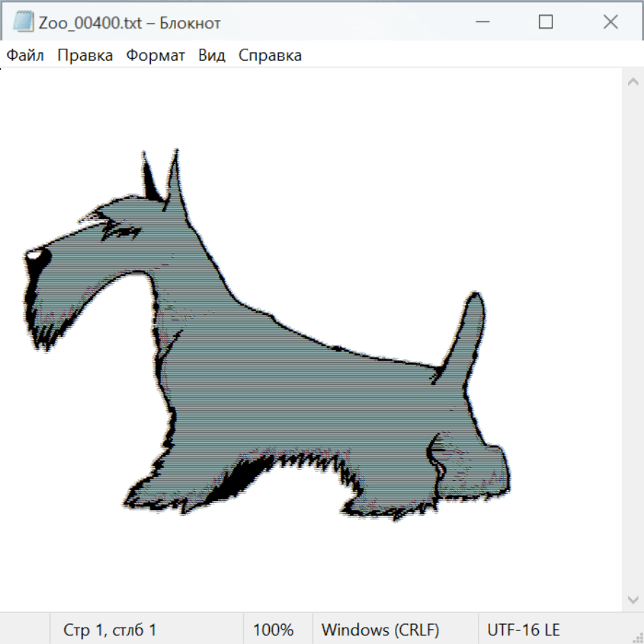Minimize the Notepad window
Image resolution: width=644 pixels, height=644 pixels.
click(481, 22)
